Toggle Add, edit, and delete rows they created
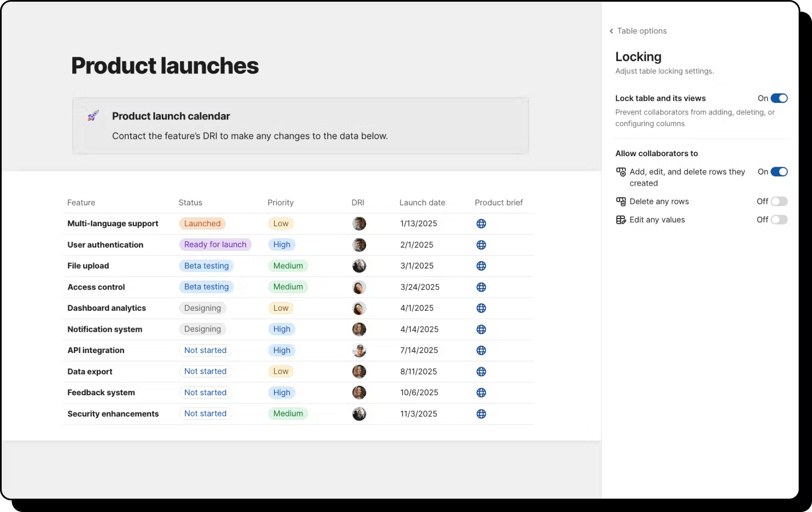Image resolution: width=812 pixels, height=512 pixels. coord(779,172)
